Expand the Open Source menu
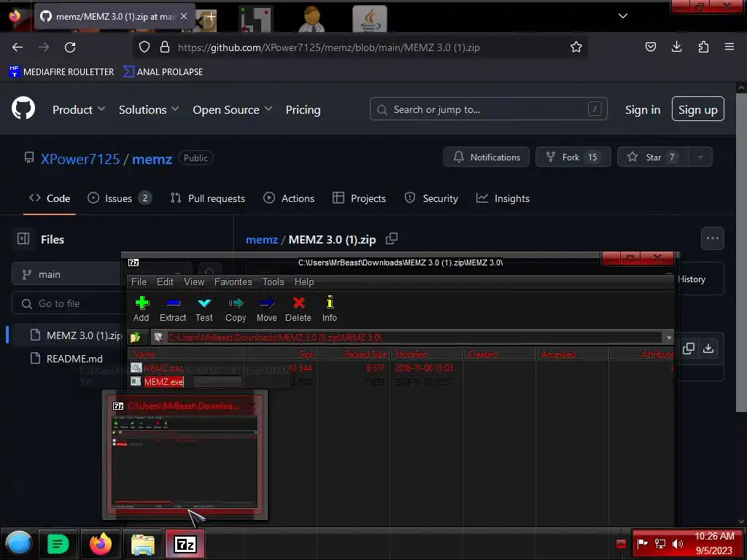The image size is (747, 560). tap(233, 109)
